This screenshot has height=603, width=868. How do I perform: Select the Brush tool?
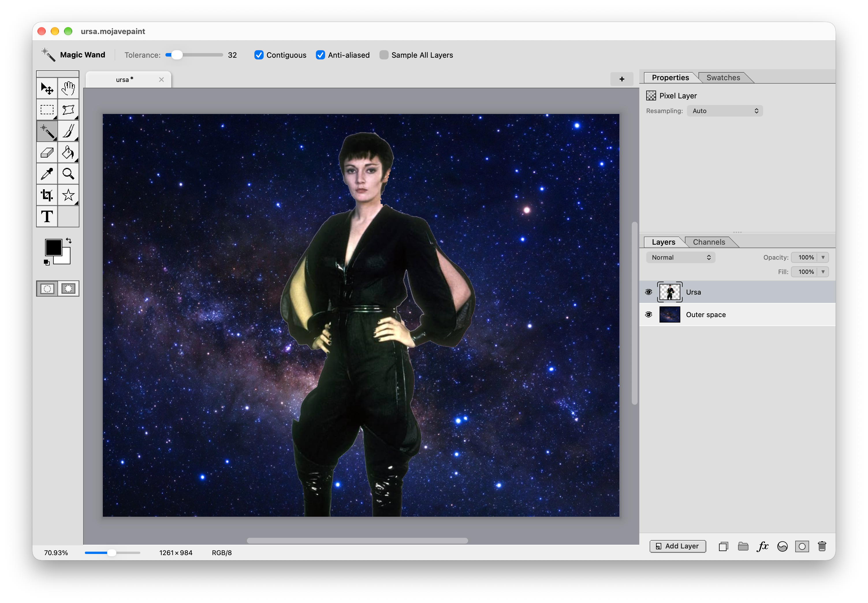point(68,131)
